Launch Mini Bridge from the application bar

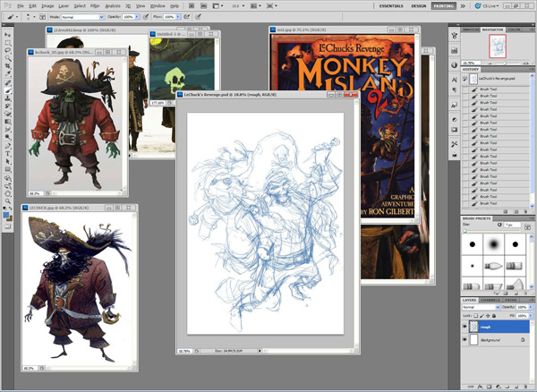204,6
